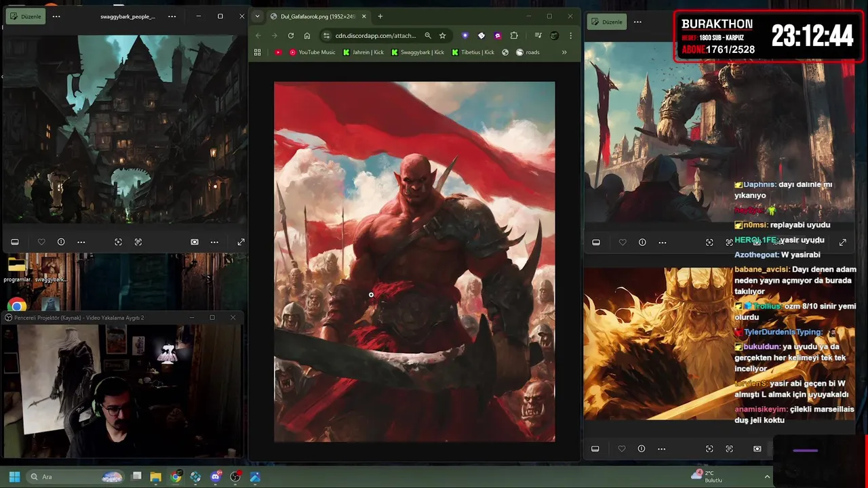View site information icon in address bar

click(326, 35)
